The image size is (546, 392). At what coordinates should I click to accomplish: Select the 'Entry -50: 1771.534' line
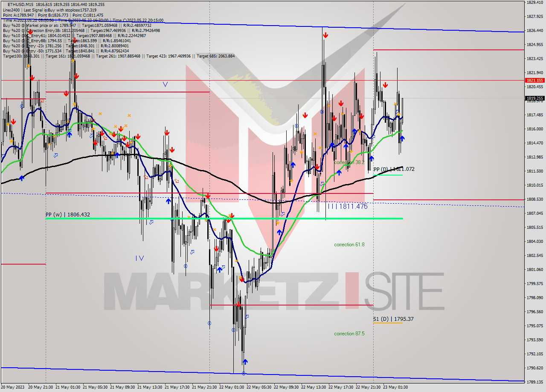click(66, 51)
